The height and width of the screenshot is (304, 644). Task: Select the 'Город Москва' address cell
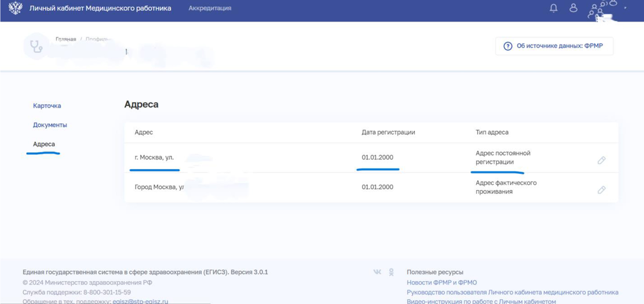coord(159,187)
